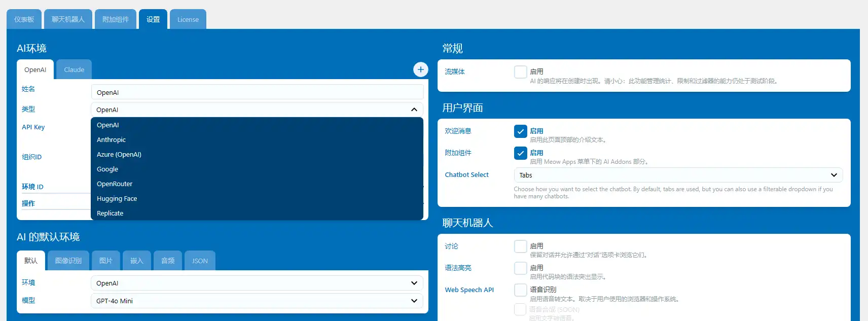Open the 附加组件 top tab
This screenshot has height=321, width=868.
pos(116,19)
